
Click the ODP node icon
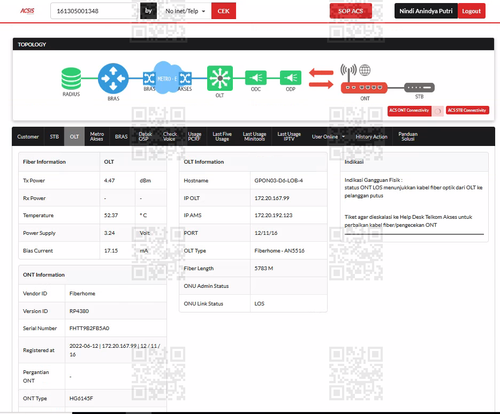point(290,78)
